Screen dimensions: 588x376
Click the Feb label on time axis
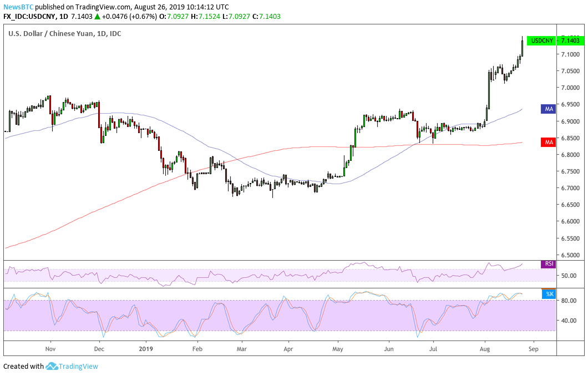click(197, 349)
